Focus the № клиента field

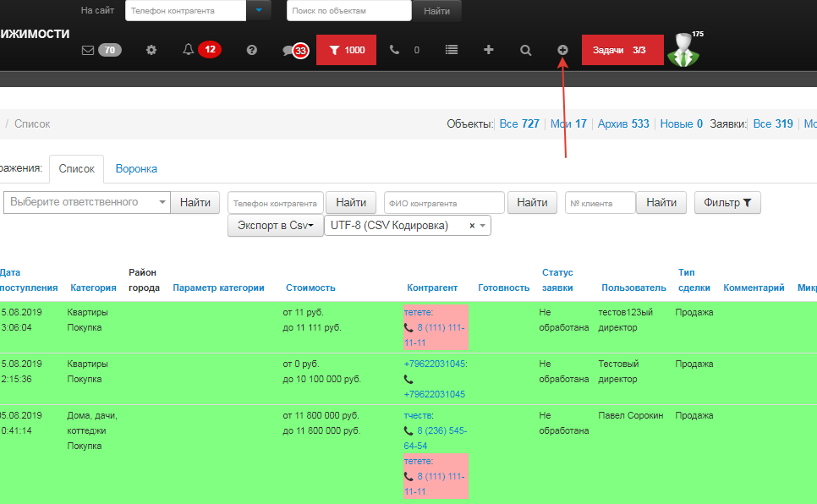click(x=600, y=203)
